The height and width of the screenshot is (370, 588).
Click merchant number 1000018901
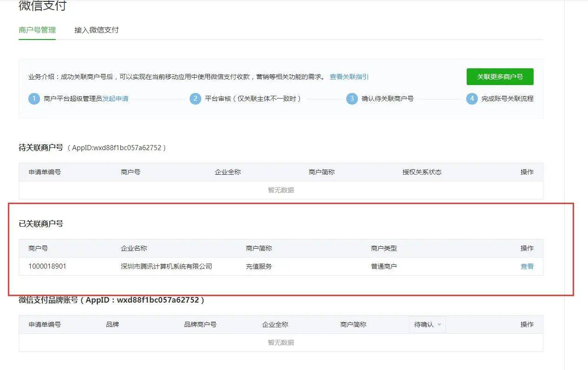(47, 266)
